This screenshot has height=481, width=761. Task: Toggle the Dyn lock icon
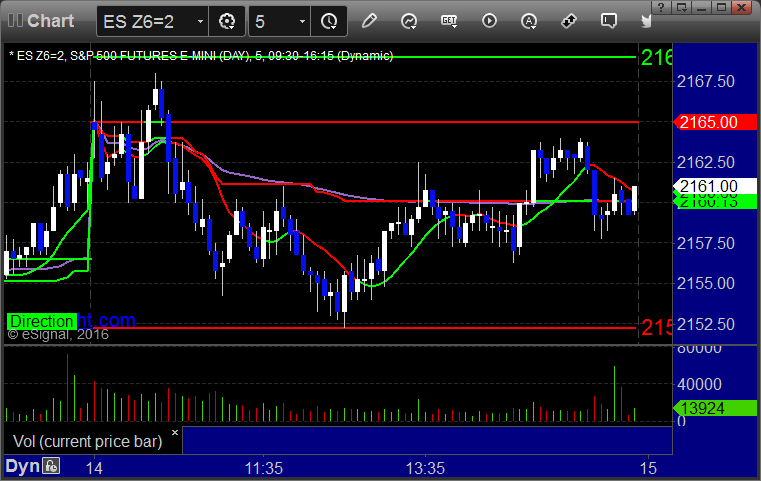pyautogui.click(x=51, y=466)
